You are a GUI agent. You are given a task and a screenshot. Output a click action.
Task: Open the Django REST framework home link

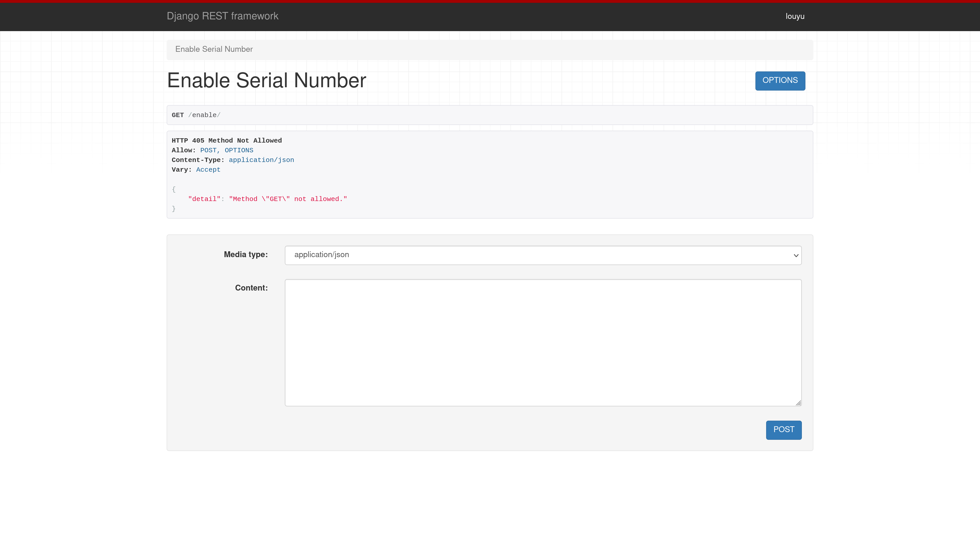pos(223,16)
